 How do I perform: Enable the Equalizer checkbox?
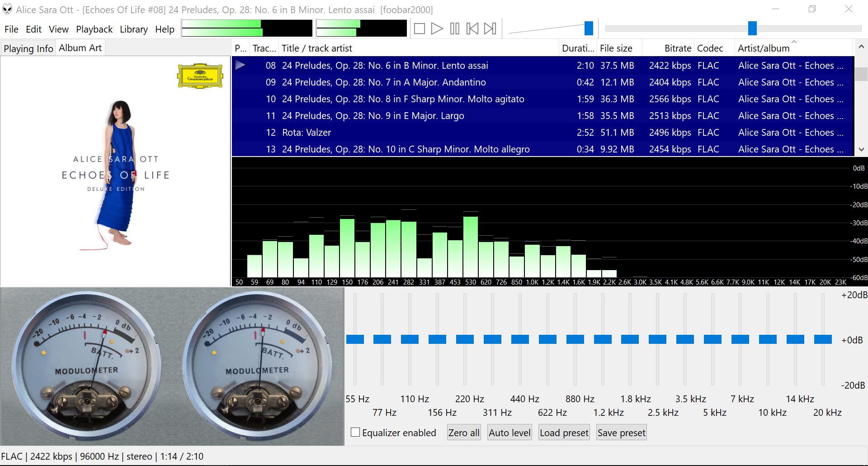(355, 433)
